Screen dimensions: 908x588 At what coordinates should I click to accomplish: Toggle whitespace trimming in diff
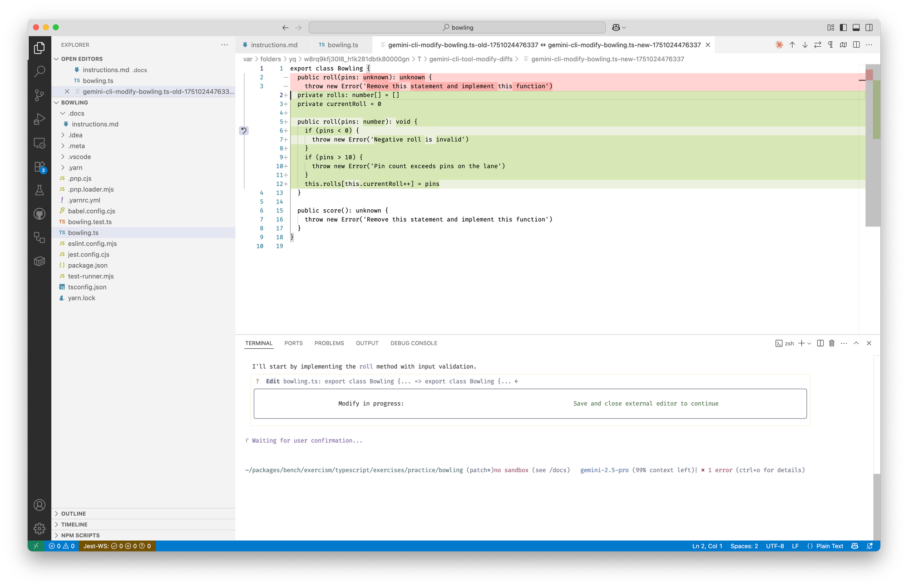pos(830,45)
